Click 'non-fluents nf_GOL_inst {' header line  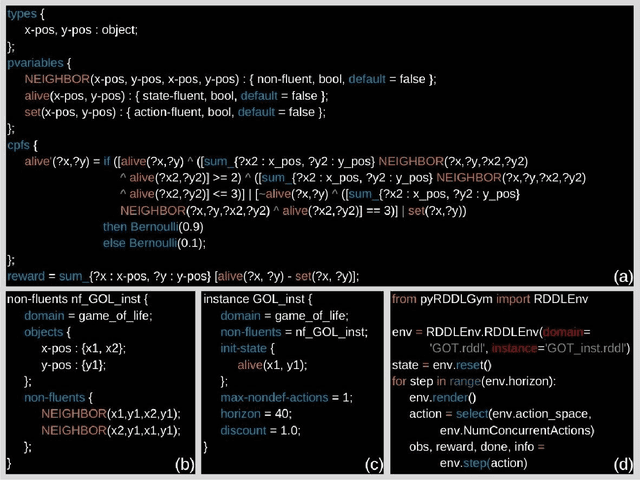[x=78, y=299]
